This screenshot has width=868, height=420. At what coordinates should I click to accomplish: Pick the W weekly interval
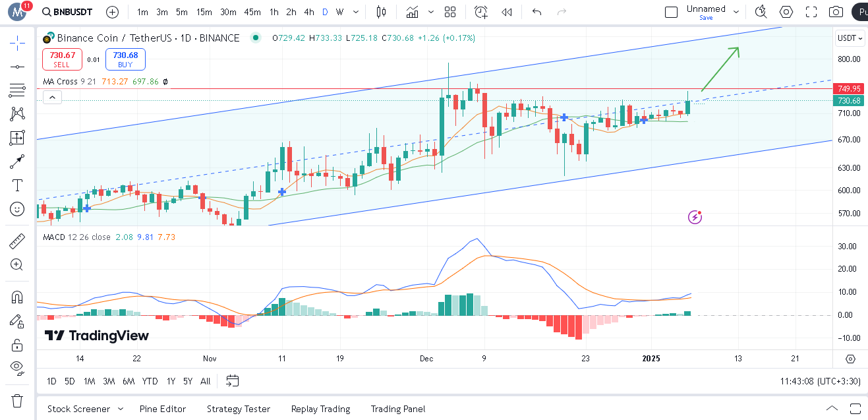pos(339,12)
